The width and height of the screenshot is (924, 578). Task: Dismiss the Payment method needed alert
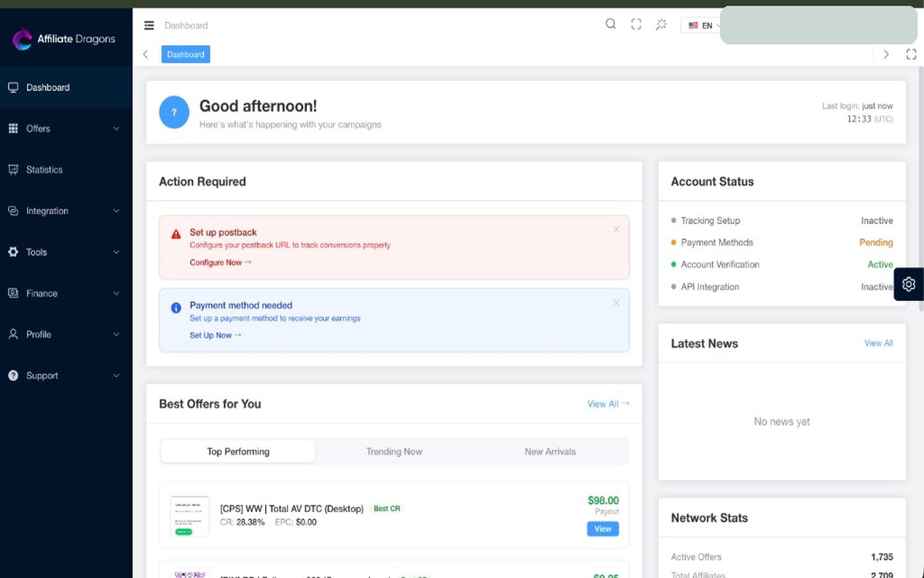[616, 302]
